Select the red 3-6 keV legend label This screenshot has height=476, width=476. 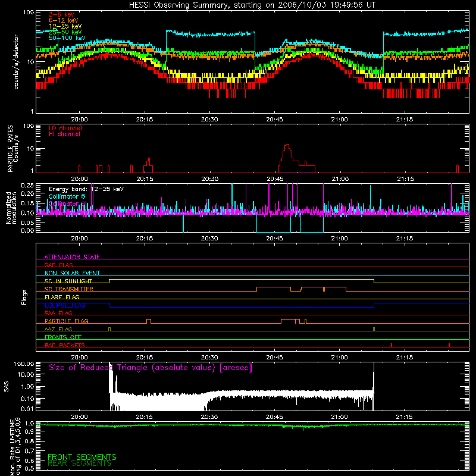(x=61, y=14)
